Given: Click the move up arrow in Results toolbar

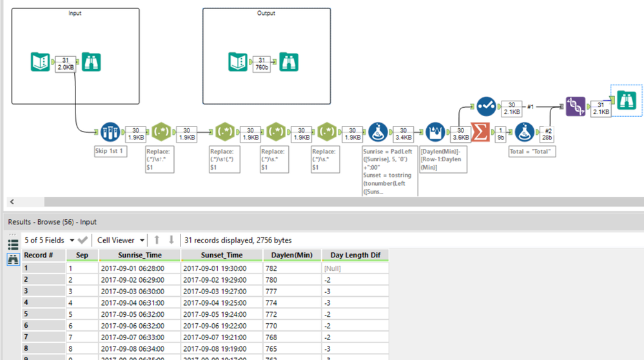Looking at the screenshot, I should (x=157, y=240).
